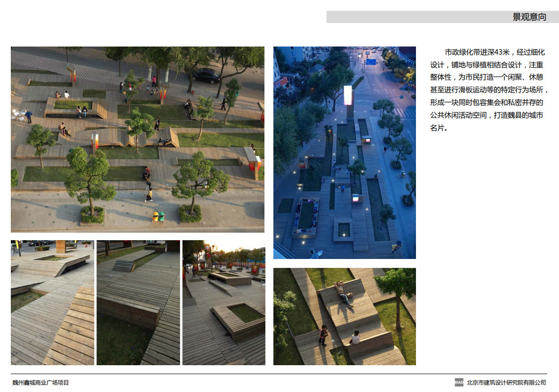This screenshot has height=392, width=559.
Task: Click the yellow and green trash bins in the daytime photo
Action: [158, 216]
